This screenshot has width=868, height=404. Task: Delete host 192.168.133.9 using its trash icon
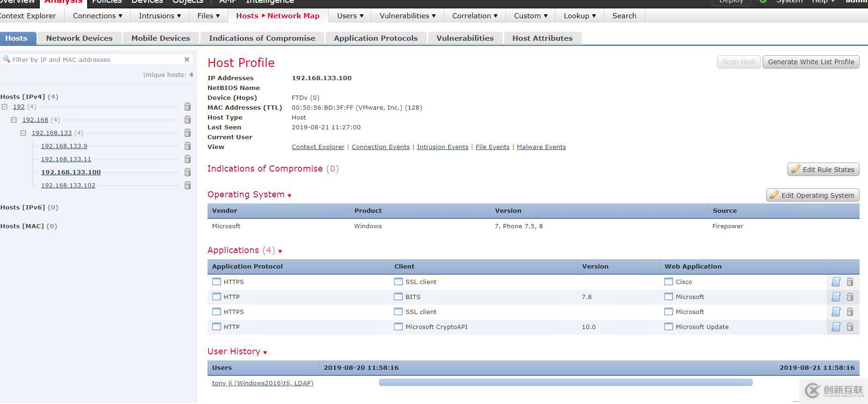[187, 146]
